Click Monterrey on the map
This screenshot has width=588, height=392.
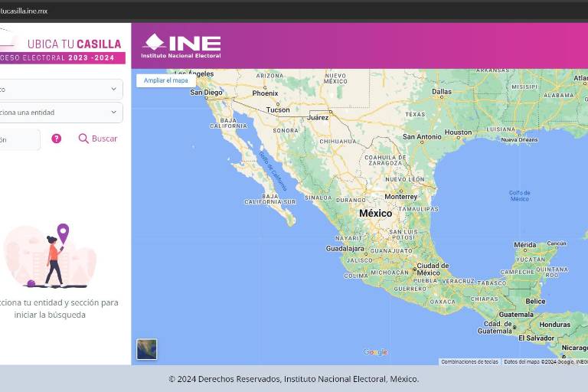(x=401, y=196)
